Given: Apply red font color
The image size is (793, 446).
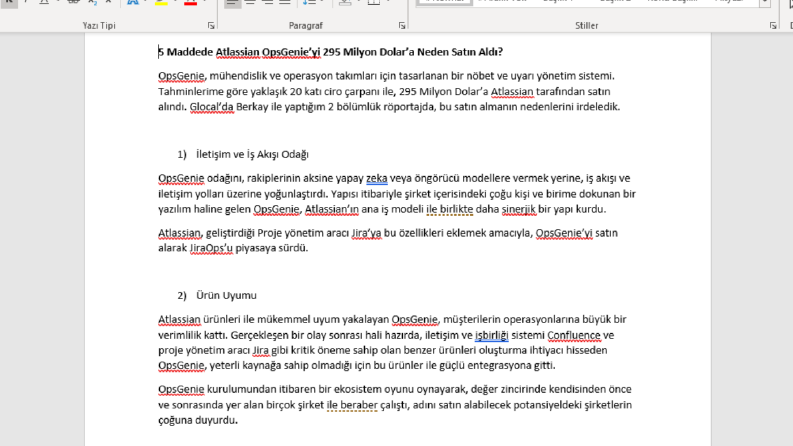Looking at the screenshot, I should 190,3.
